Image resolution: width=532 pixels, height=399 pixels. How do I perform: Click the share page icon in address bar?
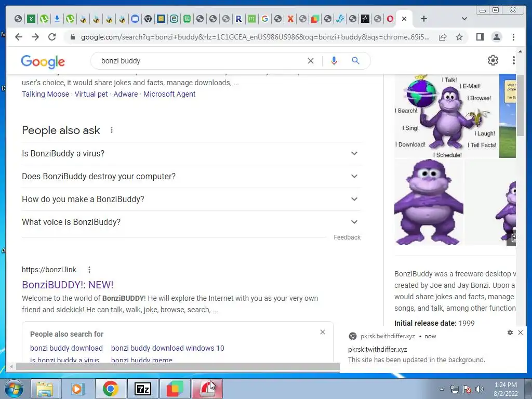[443, 37]
